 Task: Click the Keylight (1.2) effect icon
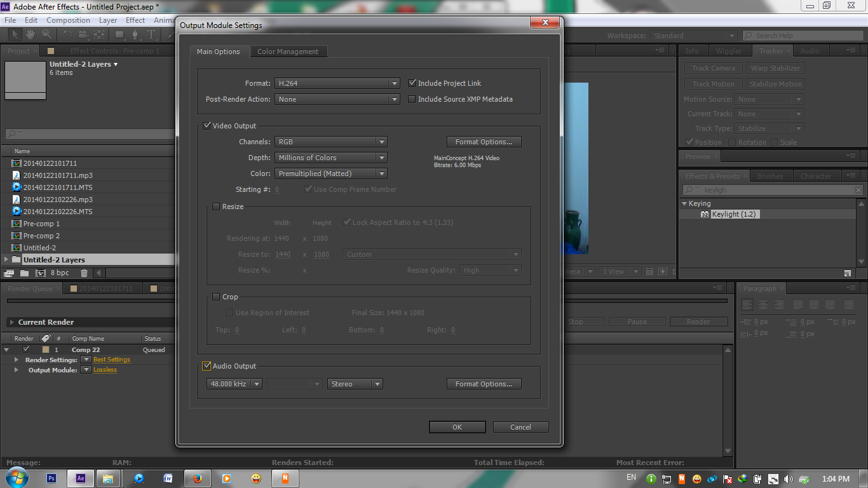tap(705, 214)
